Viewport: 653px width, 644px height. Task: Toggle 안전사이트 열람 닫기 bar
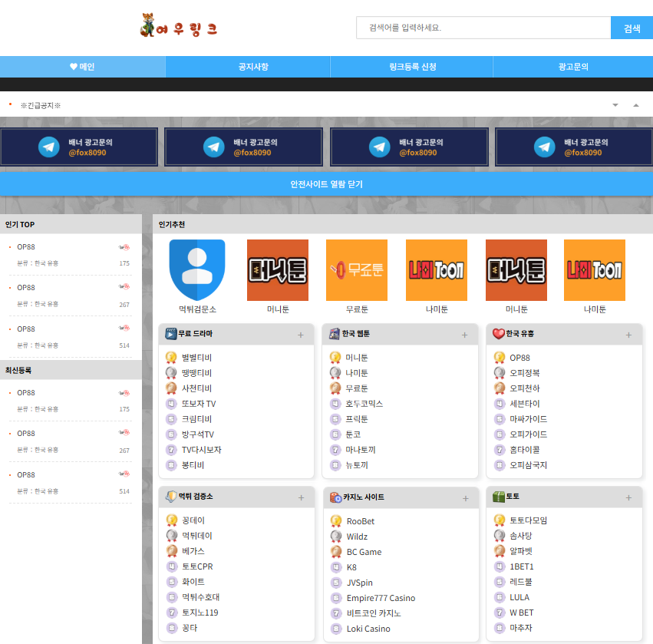327,184
